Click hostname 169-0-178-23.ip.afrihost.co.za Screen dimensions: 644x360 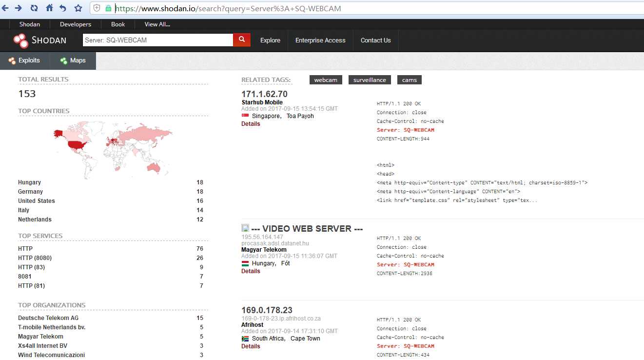click(x=281, y=319)
